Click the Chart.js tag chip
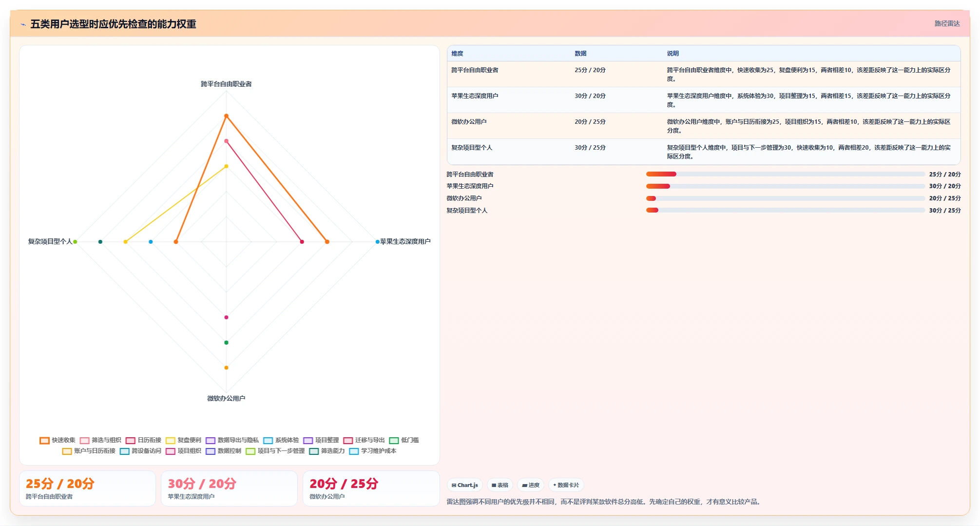Image resolution: width=980 pixels, height=526 pixels. (x=465, y=485)
